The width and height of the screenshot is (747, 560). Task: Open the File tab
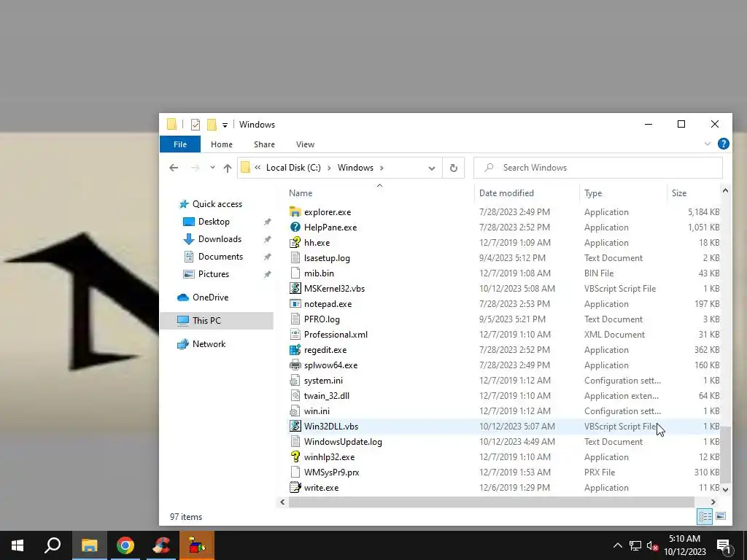[180, 144]
